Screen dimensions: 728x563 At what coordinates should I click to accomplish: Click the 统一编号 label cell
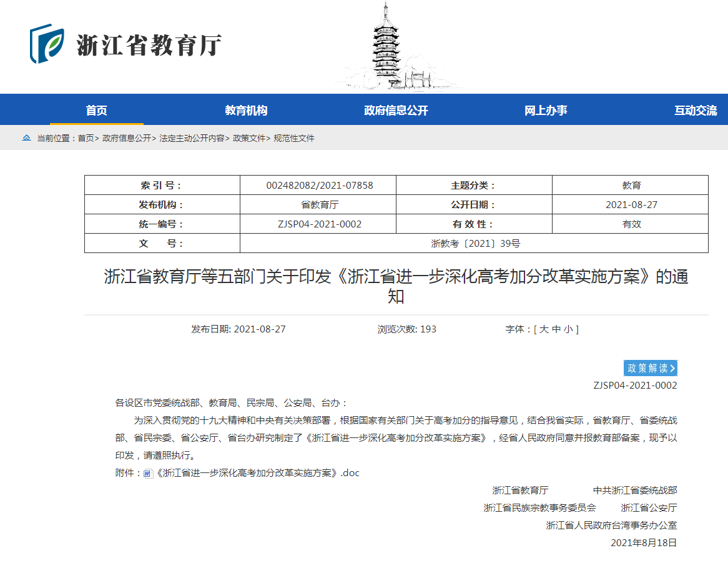tap(162, 224)
